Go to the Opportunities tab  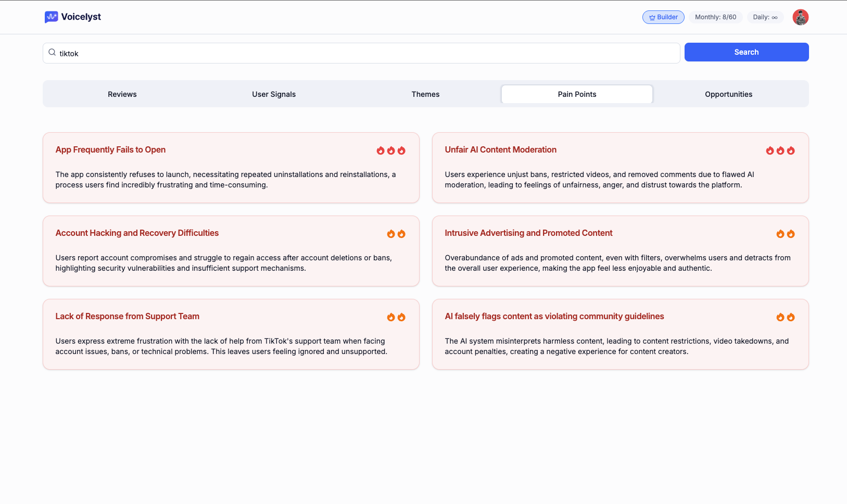(x=729, y=94)
